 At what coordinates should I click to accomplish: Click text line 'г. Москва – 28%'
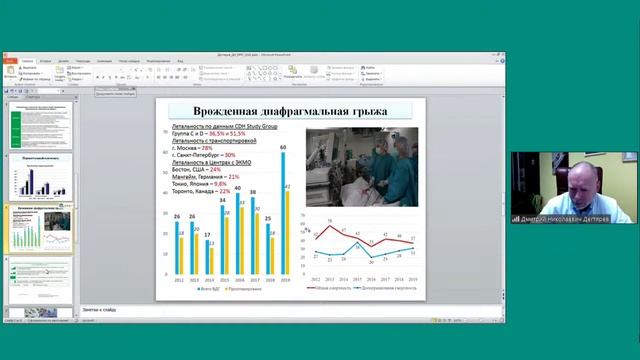pyautogui.click(x=192, y=148)
